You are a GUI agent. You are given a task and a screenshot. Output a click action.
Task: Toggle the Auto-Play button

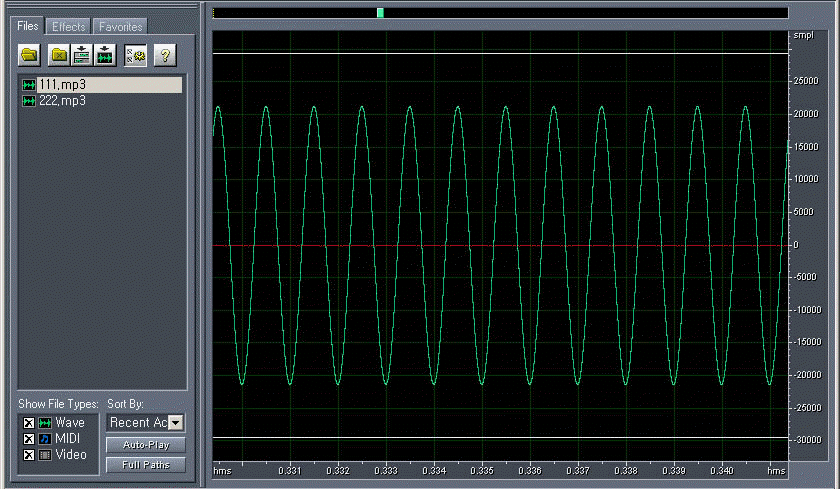click(146, 445)
